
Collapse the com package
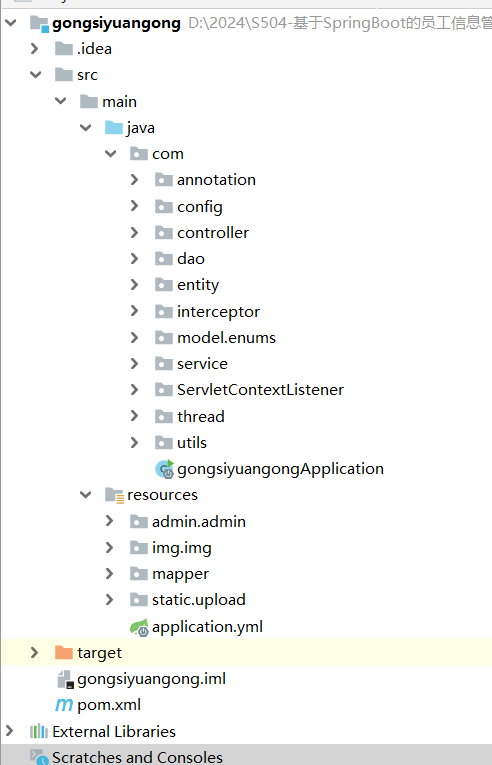click(x=111, y=154)
